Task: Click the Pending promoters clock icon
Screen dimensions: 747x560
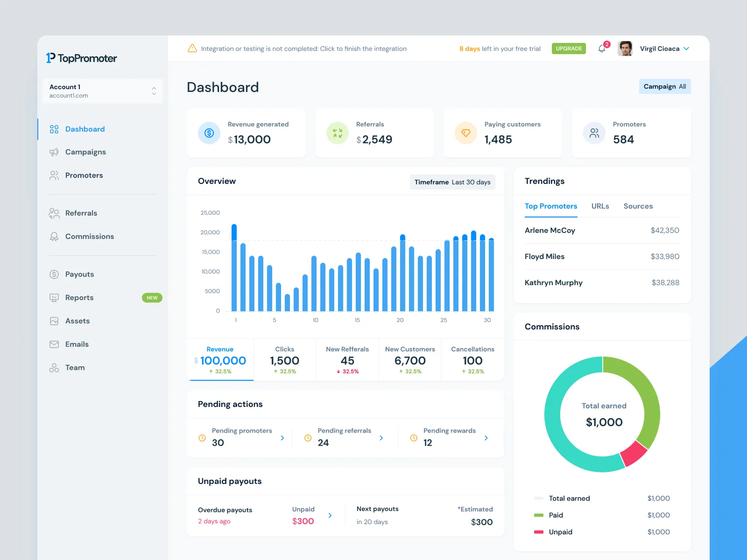Action: click(x=202, y=438)
